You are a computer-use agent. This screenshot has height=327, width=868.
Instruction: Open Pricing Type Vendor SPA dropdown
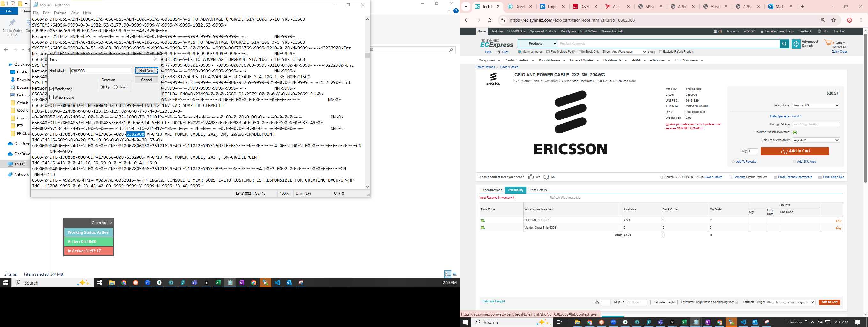pos(816,105)
